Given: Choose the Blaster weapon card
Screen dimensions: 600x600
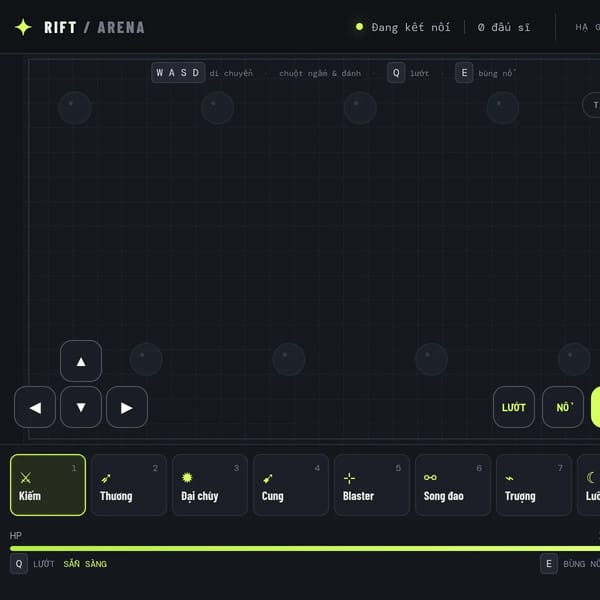Looking at the screenshot, I should tap(372, 485).
